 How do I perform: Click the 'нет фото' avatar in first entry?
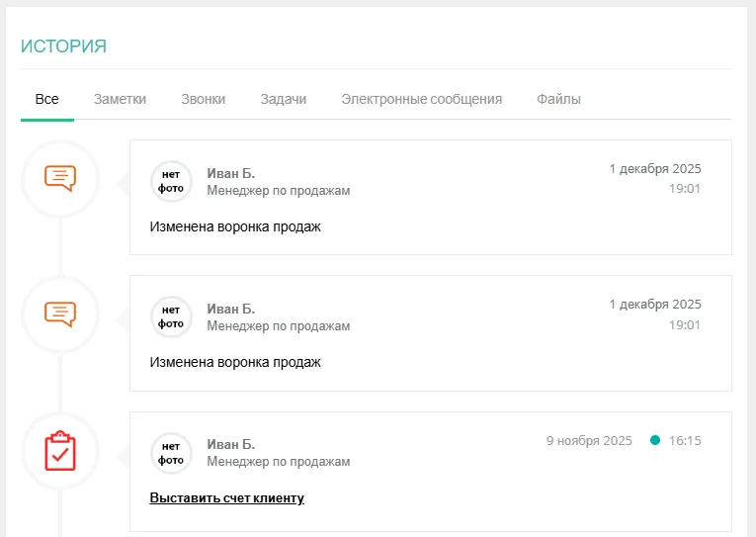tap(171, 181)
